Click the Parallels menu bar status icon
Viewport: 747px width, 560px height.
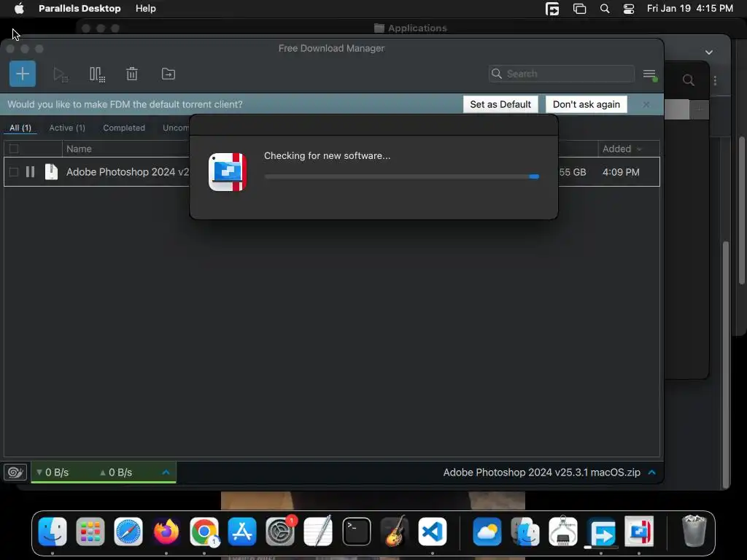coord(552,9)
